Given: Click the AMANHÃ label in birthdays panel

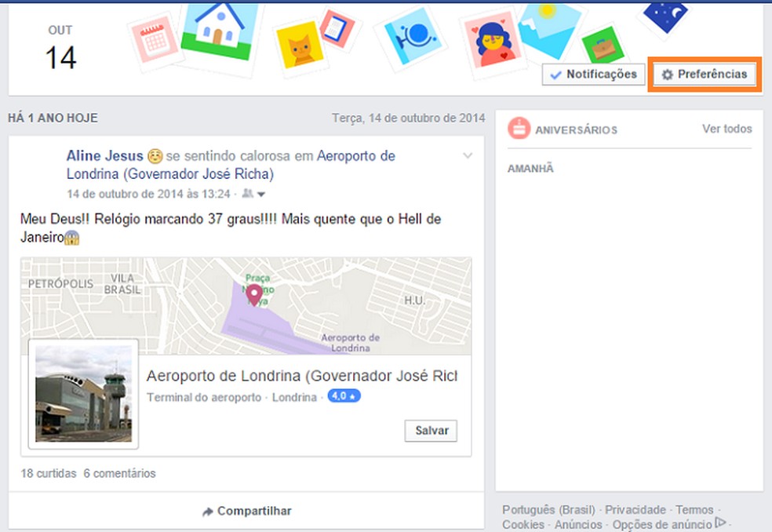Looking at the screenshot, I should (530, 169).
